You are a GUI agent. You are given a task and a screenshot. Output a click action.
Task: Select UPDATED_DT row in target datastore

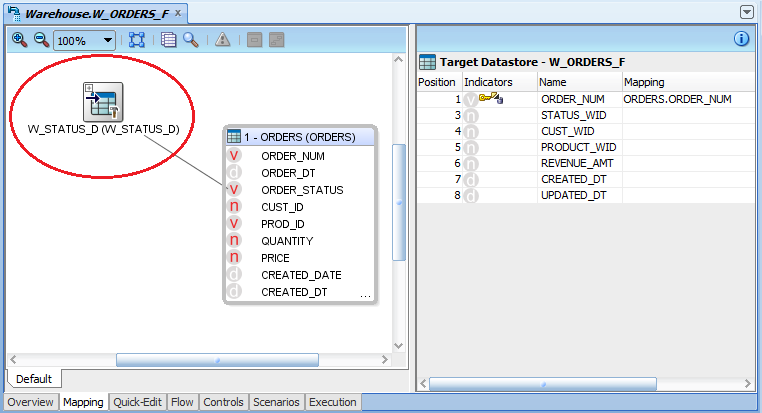click(x=586, y=195)
